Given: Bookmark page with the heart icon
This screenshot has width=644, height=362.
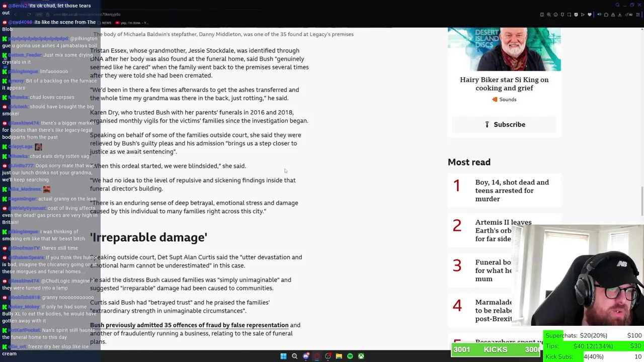Looking at the screenshot, I should [x=590, y=15].
